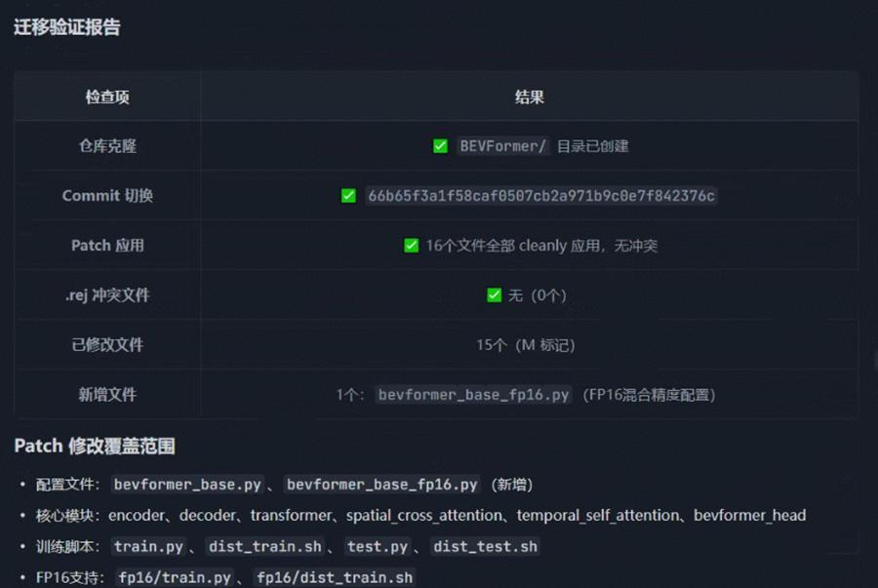
Task: Click the 仓库克隆 row label
Action: tap(107, 146)
